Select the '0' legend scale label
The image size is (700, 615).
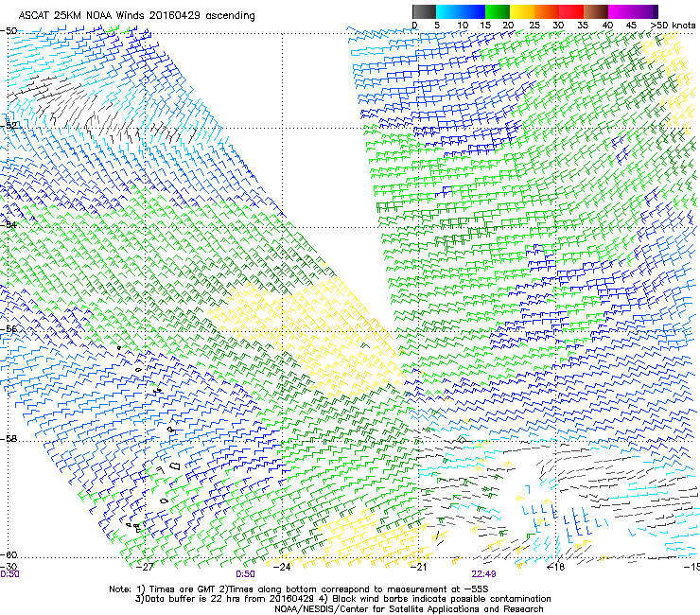click(x=414, y=25)
